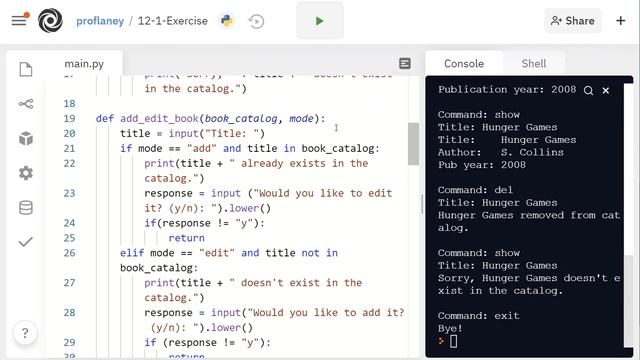640x360 pixels.
Task: Open the history icon
Action: pyautogui.click(x=256, y=21)
